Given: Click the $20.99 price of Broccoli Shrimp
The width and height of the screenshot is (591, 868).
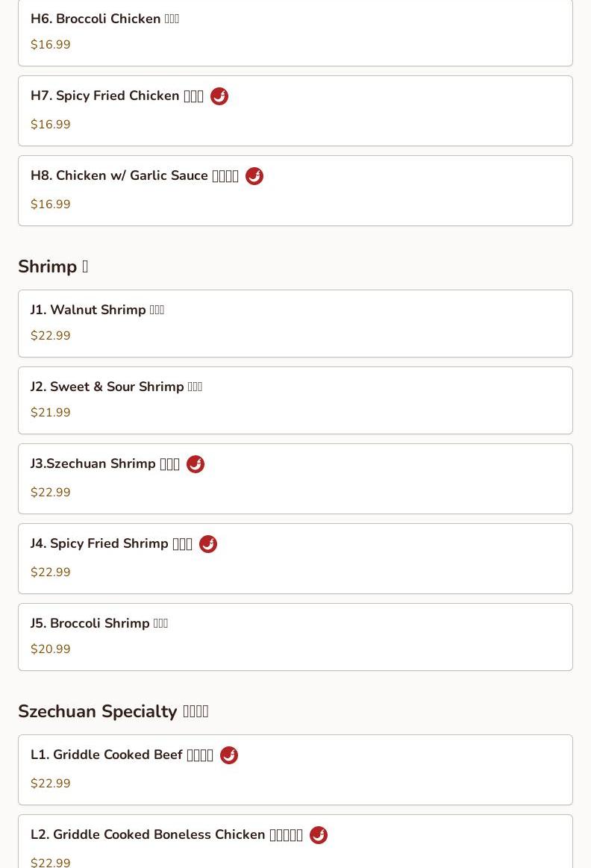Looking at the screenshot, I should pyautogui.click(x=51, y=649).
